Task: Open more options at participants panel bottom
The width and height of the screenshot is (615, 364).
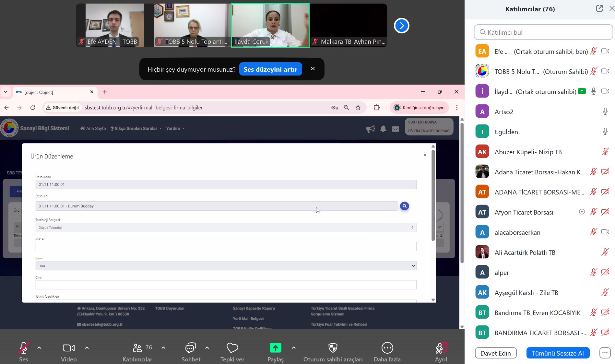Action: point(605,353)
